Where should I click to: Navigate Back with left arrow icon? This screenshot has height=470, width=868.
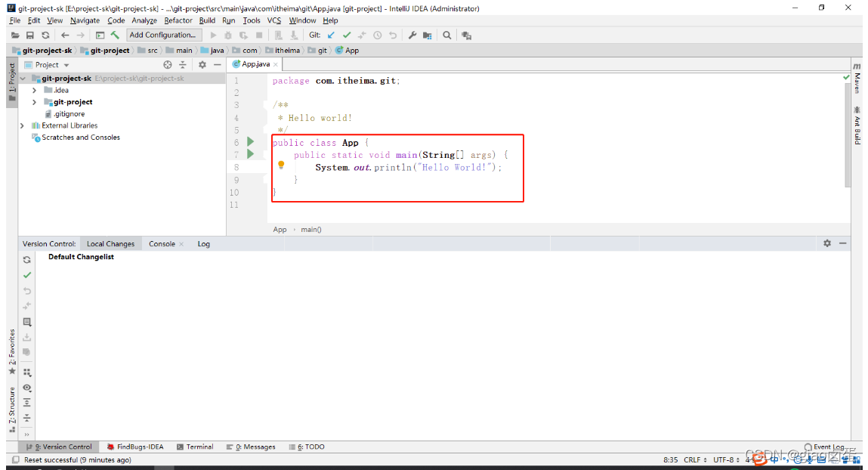tap(65, 35)
